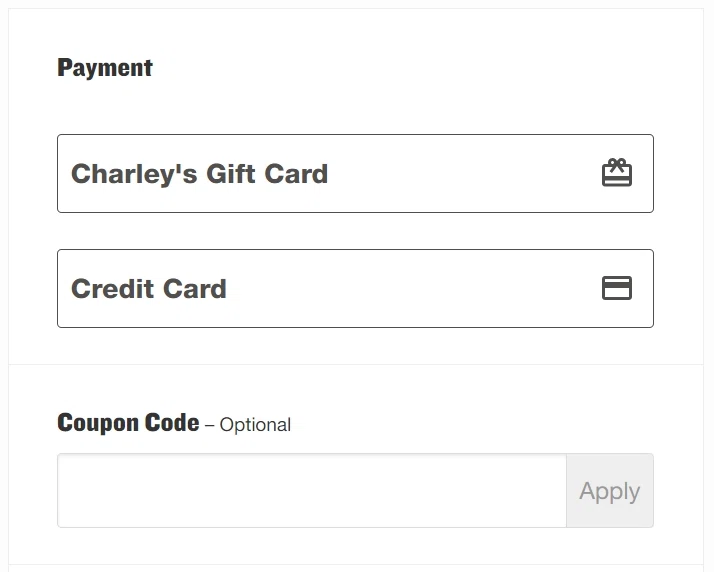Click the credit card icon
Viewport: 714px width, 572px height.
[x=616, y=288]
